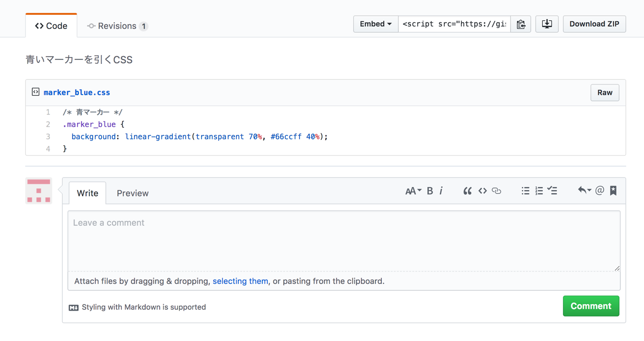Reference an issue using the bookmark icon
Screen dimensions: 644x341
pos(613,191)
